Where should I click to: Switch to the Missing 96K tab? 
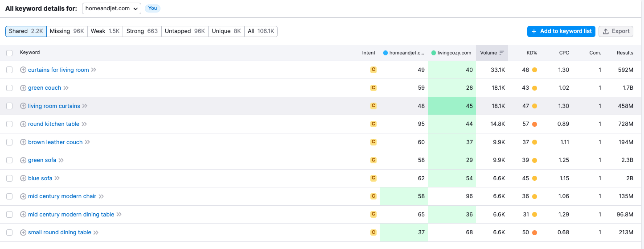[x=67, y=31]
